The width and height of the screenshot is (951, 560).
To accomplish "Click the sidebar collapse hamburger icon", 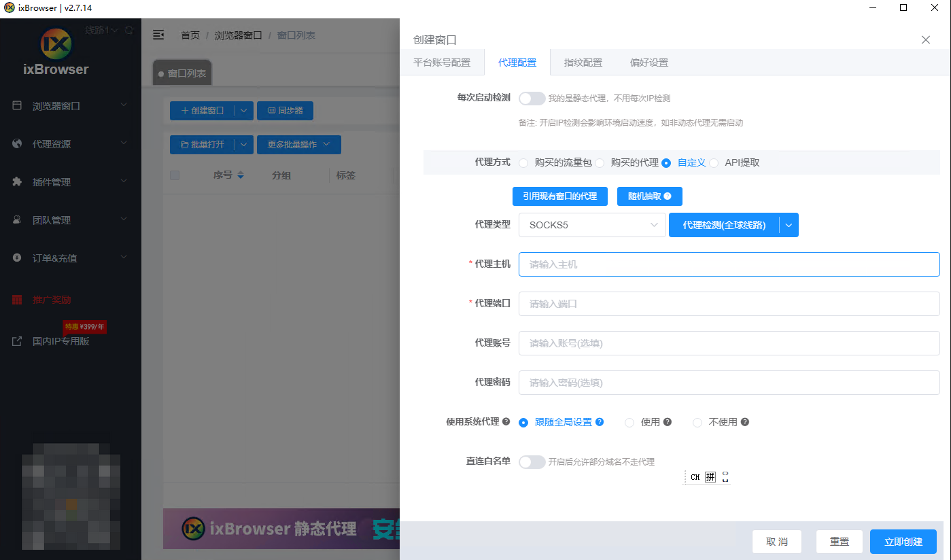I will tap(158, 35).
